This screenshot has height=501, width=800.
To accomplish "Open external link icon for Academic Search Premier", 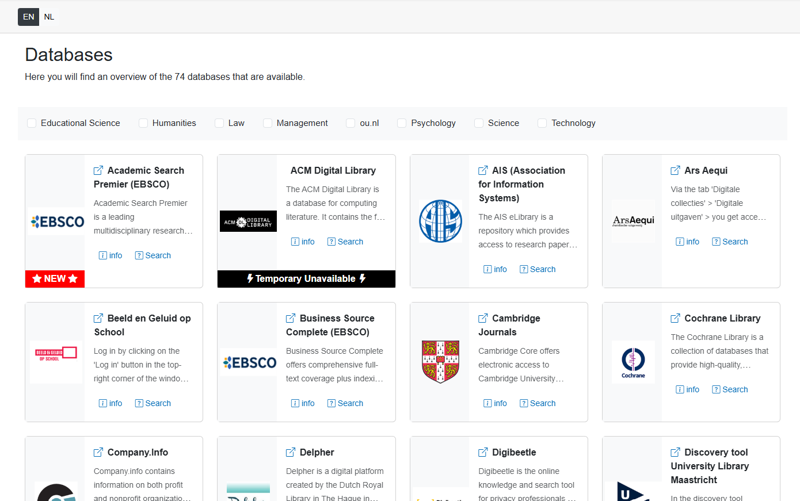I will pyautogui.click(x=98, y=171).
